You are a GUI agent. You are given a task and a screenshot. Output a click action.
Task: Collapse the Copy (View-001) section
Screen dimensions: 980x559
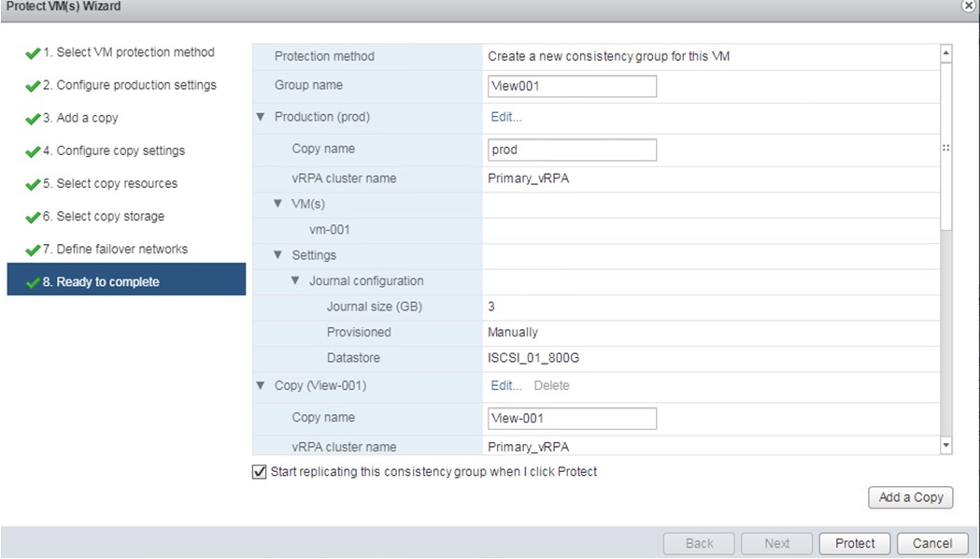point(260,386)
